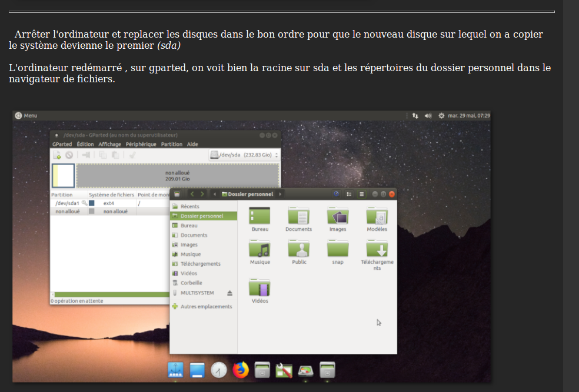Click the delete partition icon in GParted toolbar

(x=69, y=155)
